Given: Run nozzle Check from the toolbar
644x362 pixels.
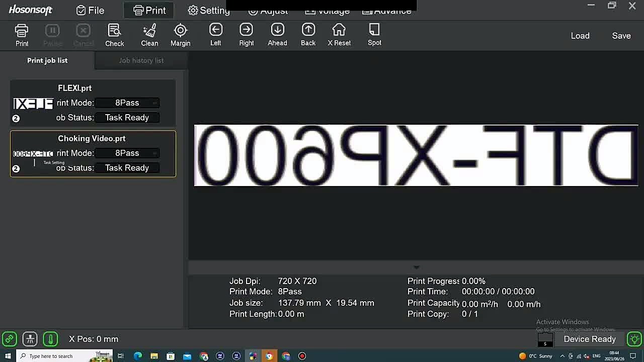Looking at the screenshot, I should click(114, 35).
